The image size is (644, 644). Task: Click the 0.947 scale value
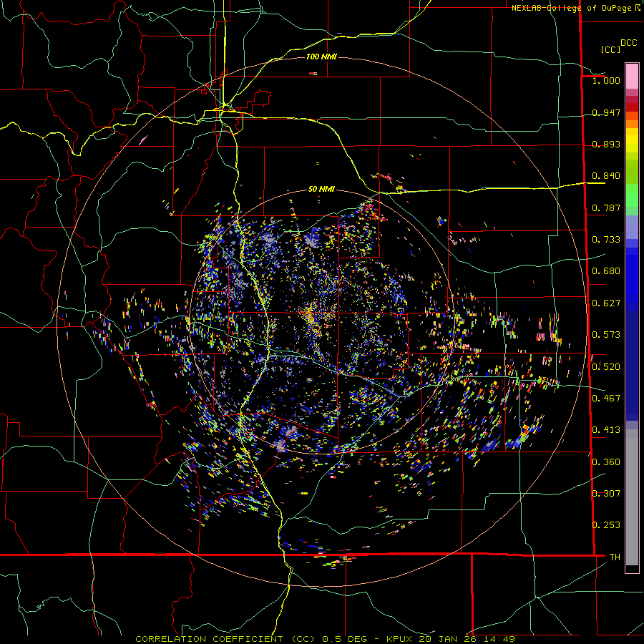click(606, 112)
